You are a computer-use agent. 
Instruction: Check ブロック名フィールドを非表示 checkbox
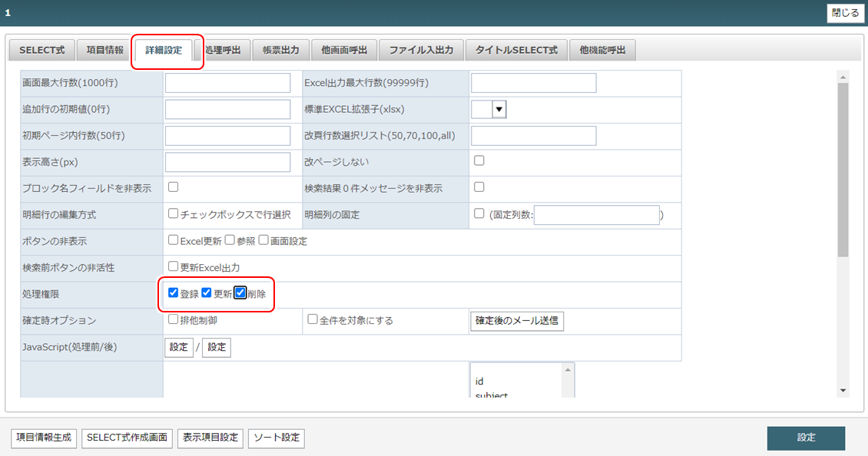pyautogui.click(x=174, y=187)
